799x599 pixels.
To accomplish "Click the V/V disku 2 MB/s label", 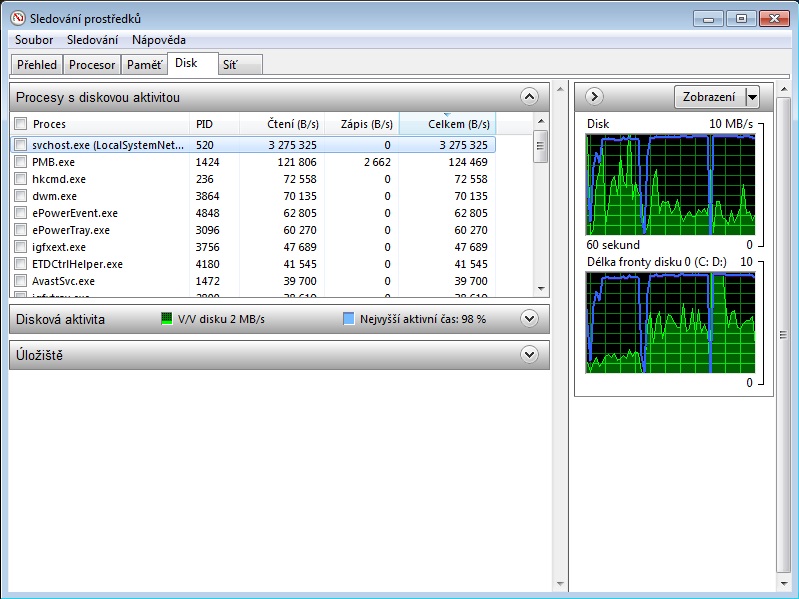I will pyautogui.click(x=221, y=319).
